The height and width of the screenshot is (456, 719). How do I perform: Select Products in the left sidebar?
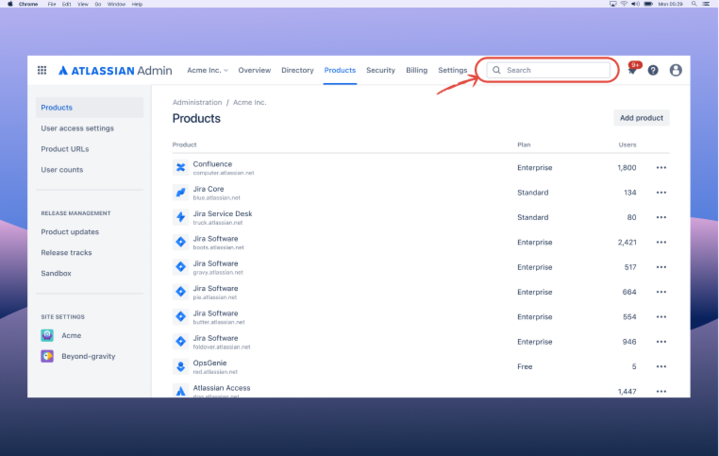click(x=89, y=107)
